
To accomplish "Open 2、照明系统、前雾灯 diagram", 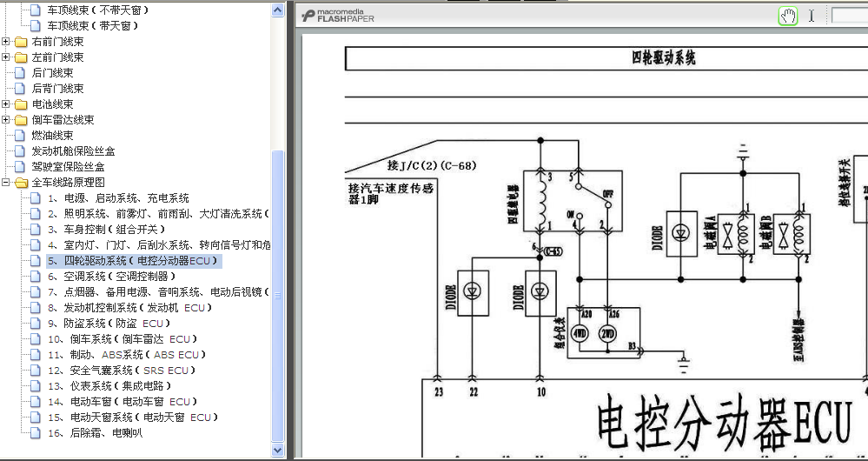I will pos(158,213).
